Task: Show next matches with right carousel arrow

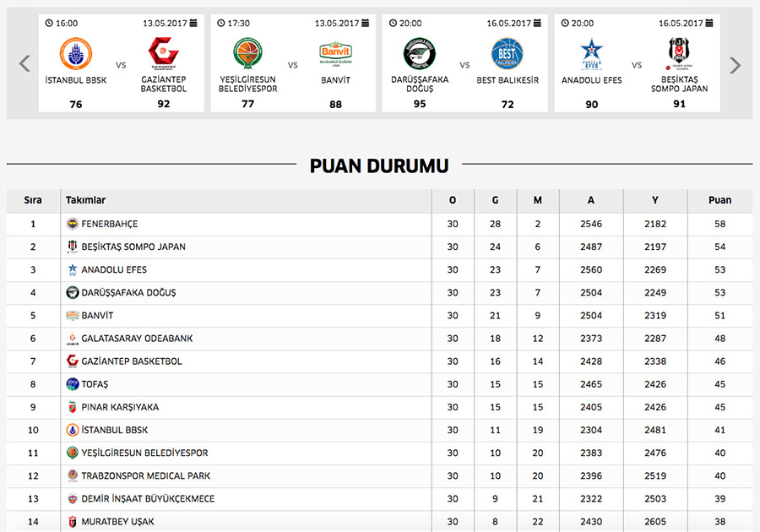Action: point(735,65)
